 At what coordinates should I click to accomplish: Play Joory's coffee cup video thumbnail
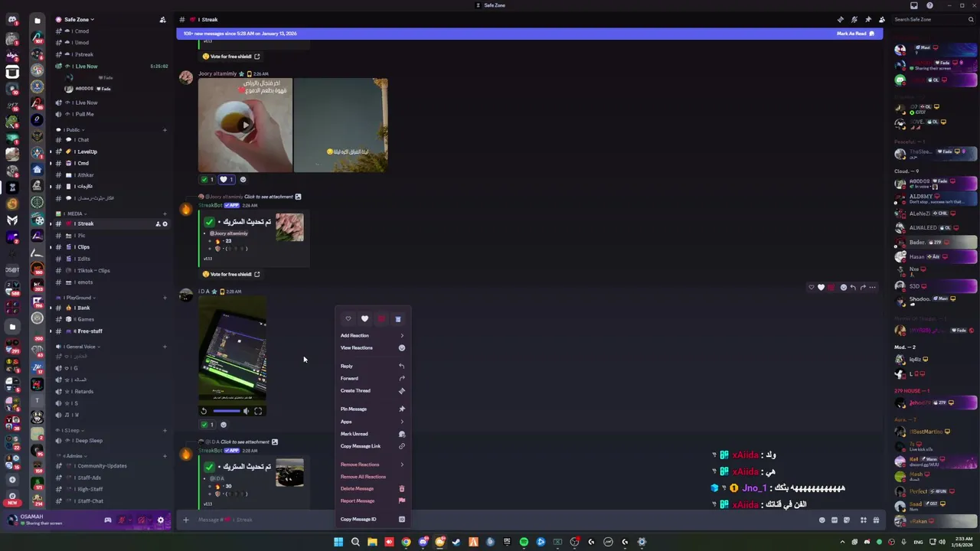[245, 125]
